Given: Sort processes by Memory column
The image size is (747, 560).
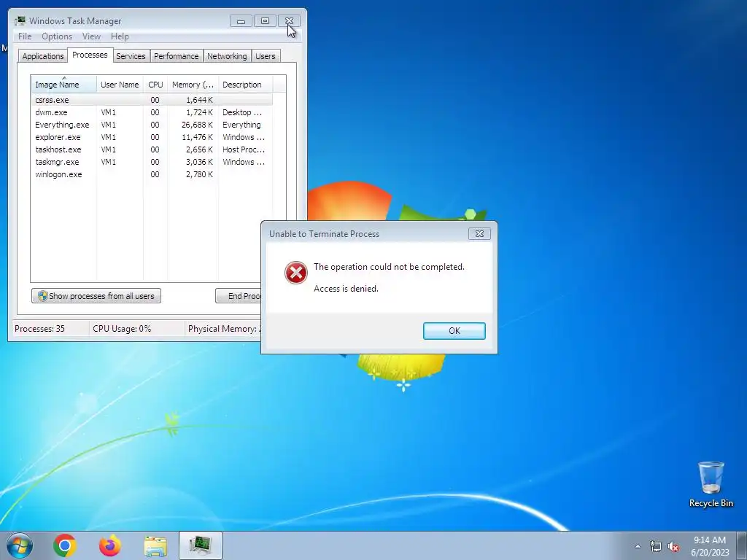Looking at the screenshot, I should pos(193,85).
